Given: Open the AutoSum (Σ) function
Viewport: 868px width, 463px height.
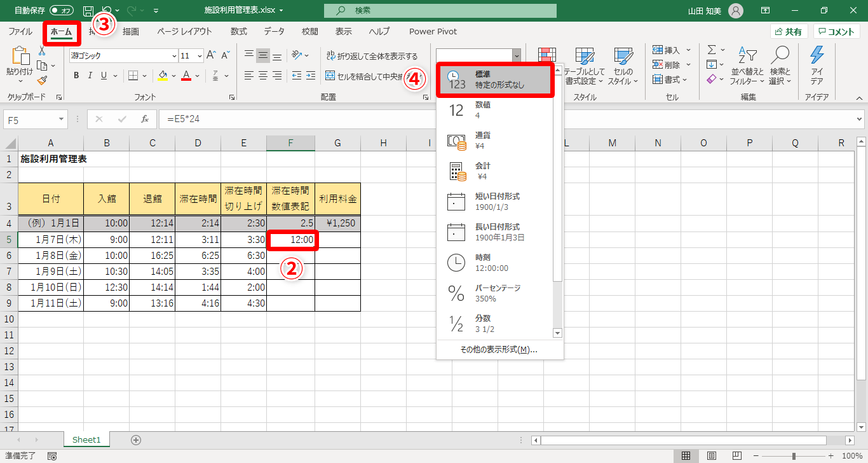Looking at the screenshot, I should point(712,50).
